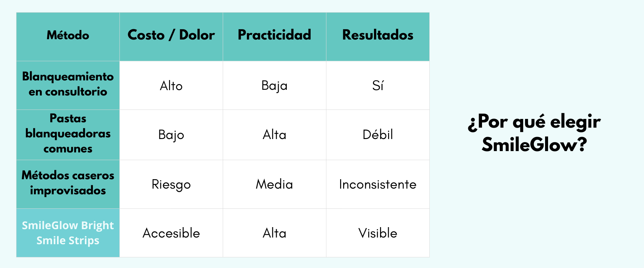
Task: Click the Riesgo cell
Action: pos(171,184)
